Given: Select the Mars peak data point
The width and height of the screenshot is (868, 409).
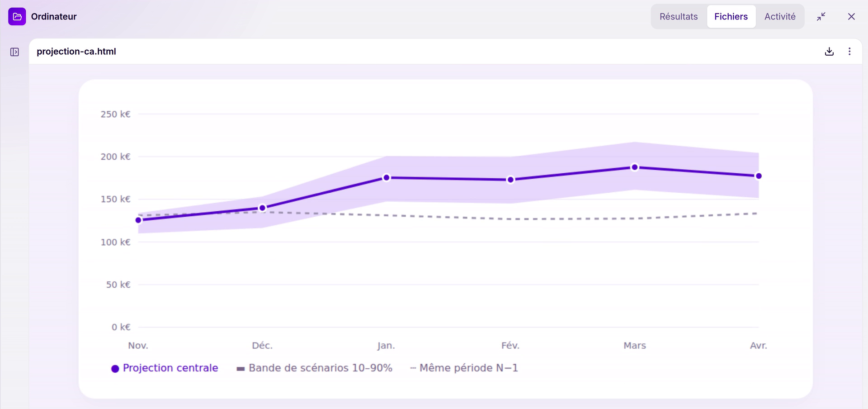Looking at the screenshot, I should [635, 167].
